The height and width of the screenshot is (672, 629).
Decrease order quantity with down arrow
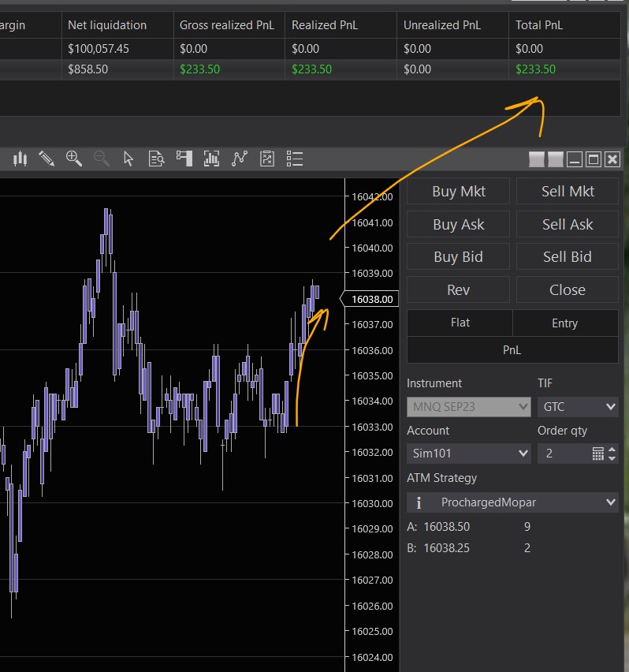tap(612, 457)
